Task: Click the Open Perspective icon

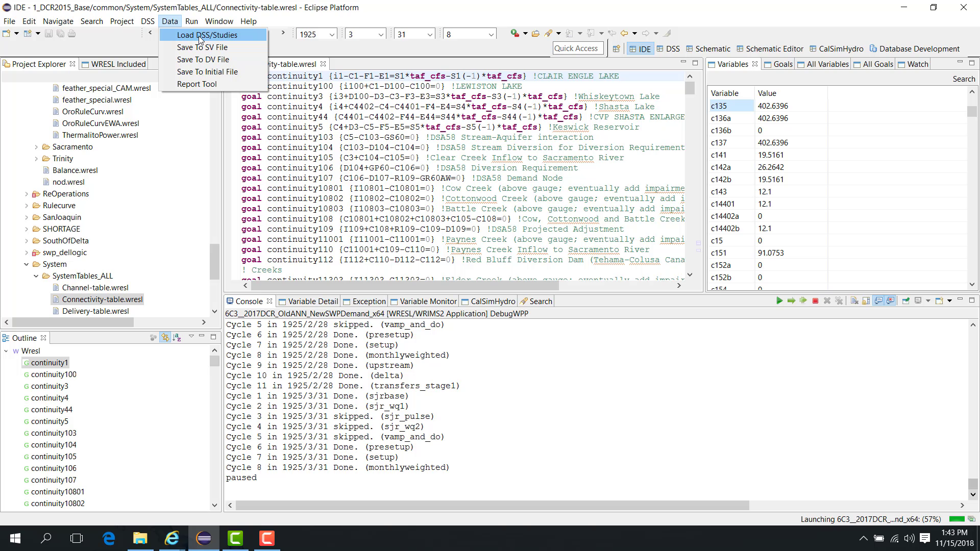Action: (x=616, y=49)
